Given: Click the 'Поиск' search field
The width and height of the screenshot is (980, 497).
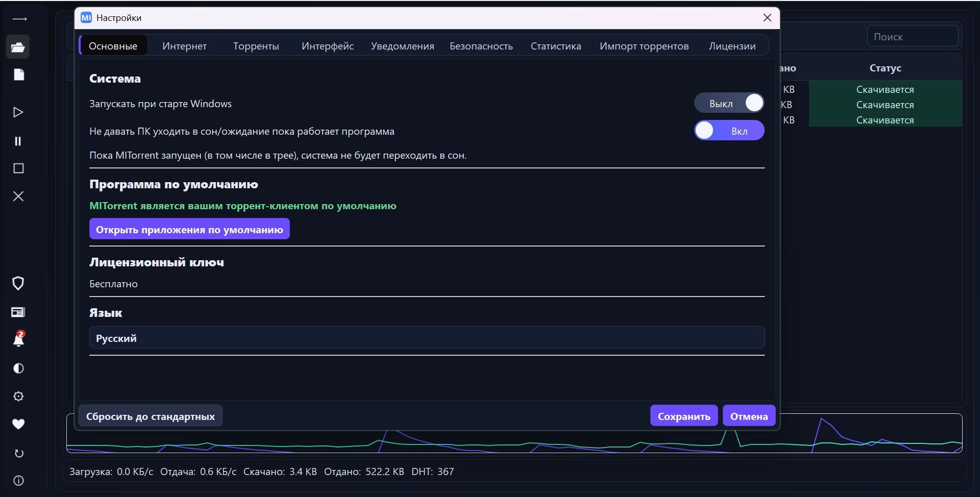Looking at the screenshot, I should [x=912, y=37].
